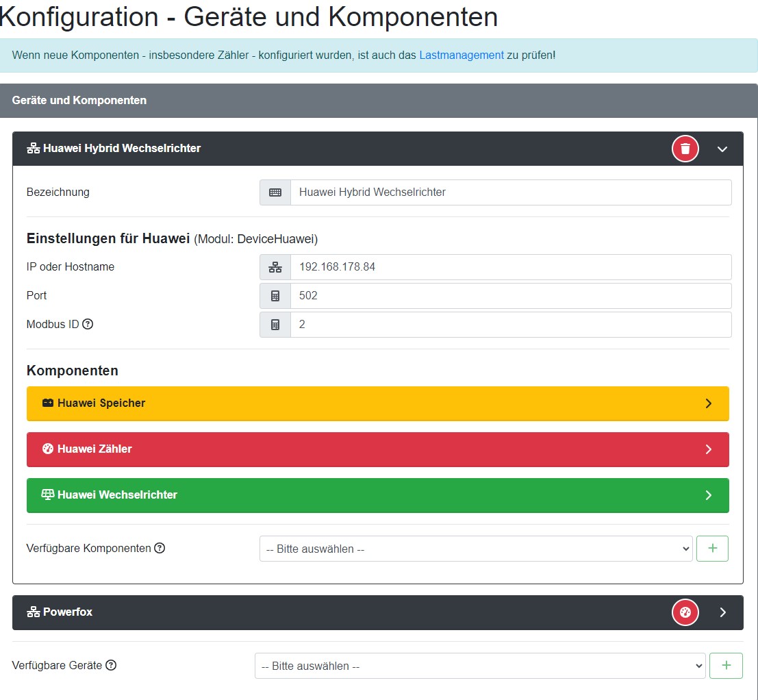The height and width of the screenshot is (700, 758).
Task: Add selected component with plus button
Action: click(x=712, y=549)
